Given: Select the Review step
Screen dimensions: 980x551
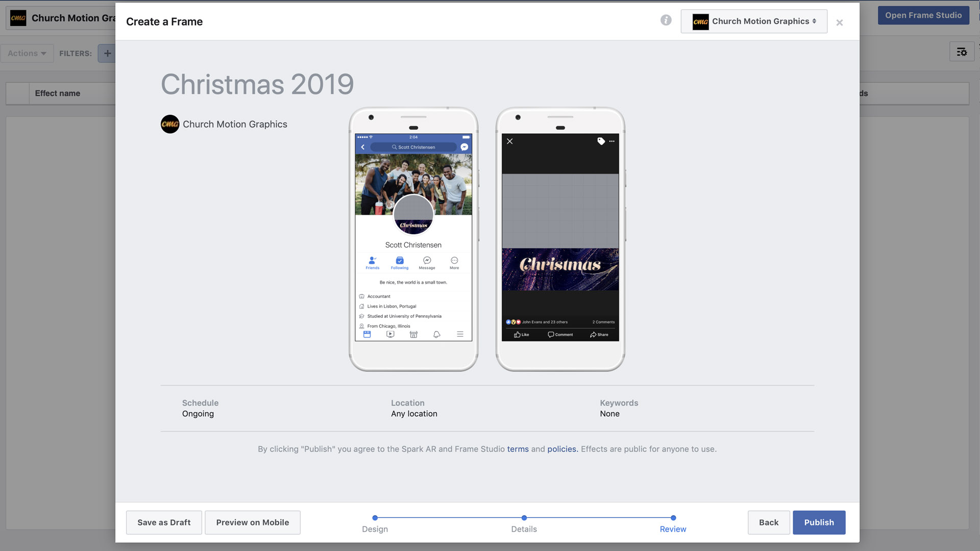Looking at the screenshot, I should coord(673,529).
